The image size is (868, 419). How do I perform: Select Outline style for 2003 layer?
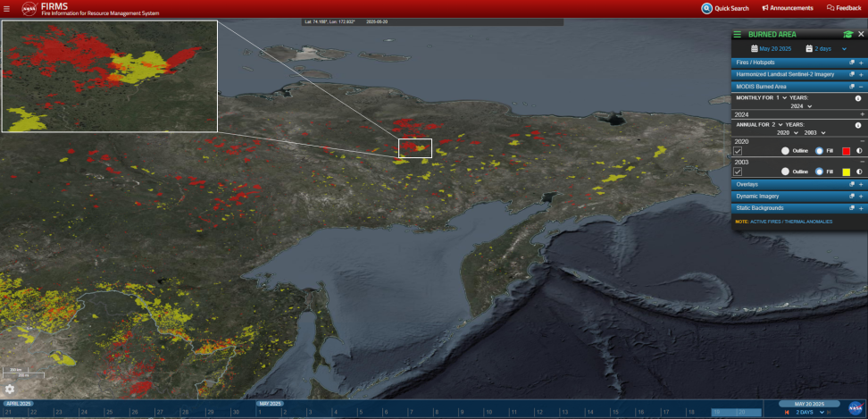click(x=785, y=172)
